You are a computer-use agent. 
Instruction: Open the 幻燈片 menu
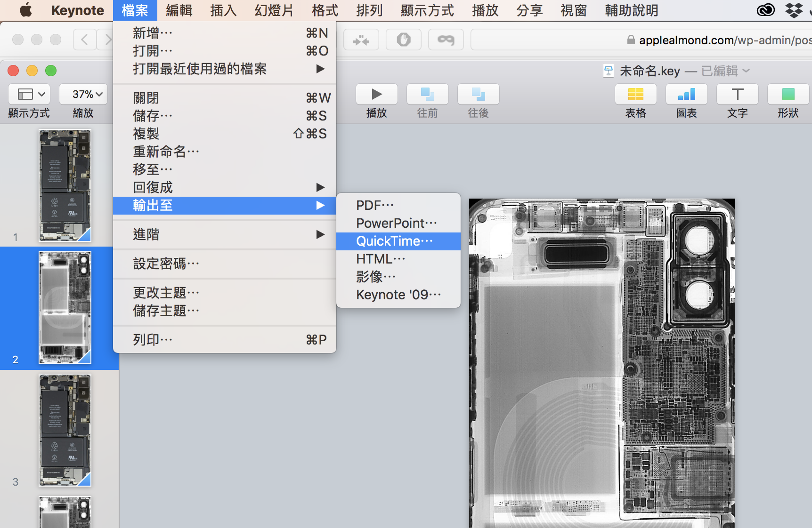pyautogui.click(x=274, y=10)
